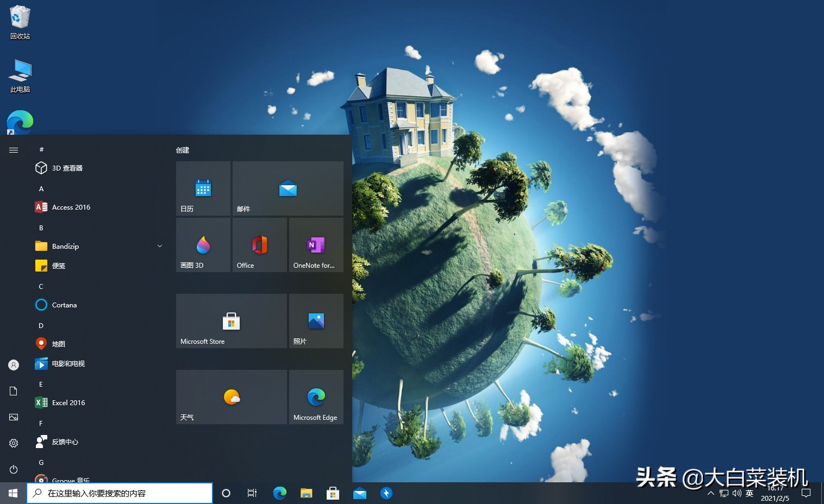This screenshot has width=824, height=504.
Task: Open the OneNote tile in Start menu
Action: click(316, 244)
